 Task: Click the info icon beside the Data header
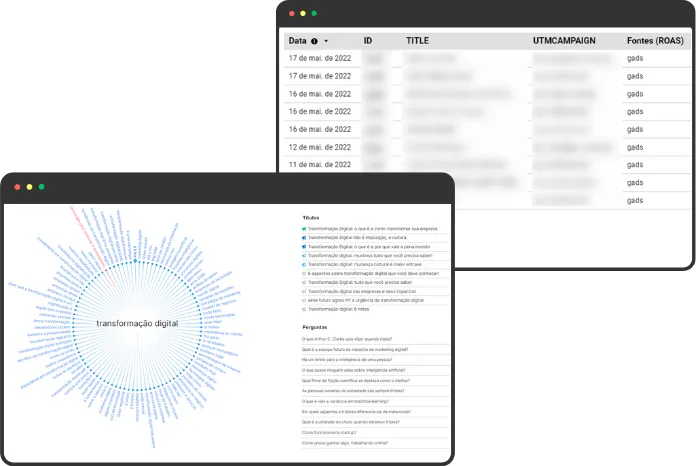[x=314, y=41]
